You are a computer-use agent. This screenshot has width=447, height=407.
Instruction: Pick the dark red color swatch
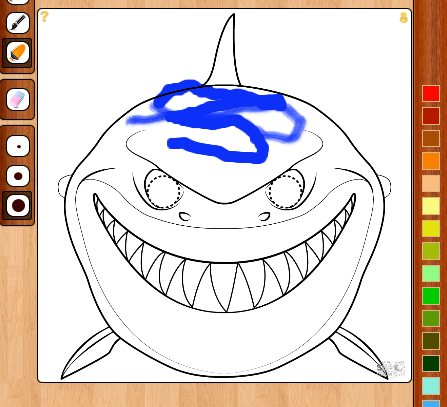[x=431, y=115]
